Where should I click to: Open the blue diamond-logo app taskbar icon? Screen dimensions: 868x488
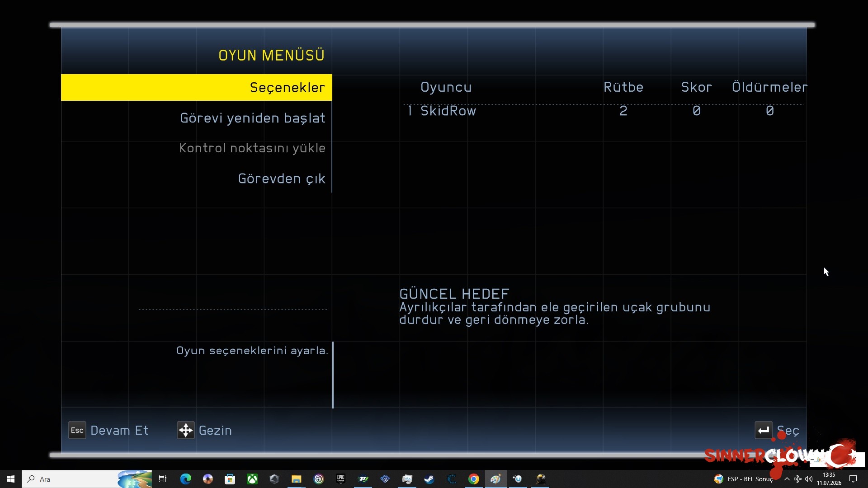click(385, 479)
